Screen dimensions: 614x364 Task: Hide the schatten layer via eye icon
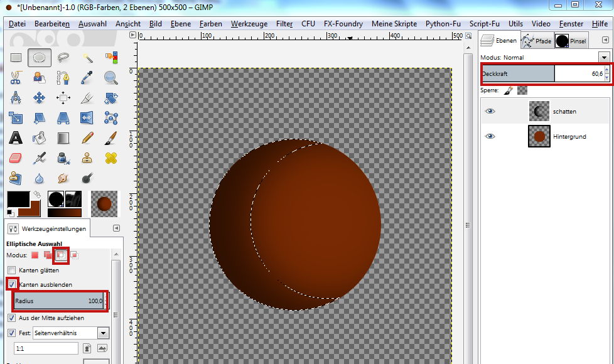pyautogui.click(x=490, y=111)
